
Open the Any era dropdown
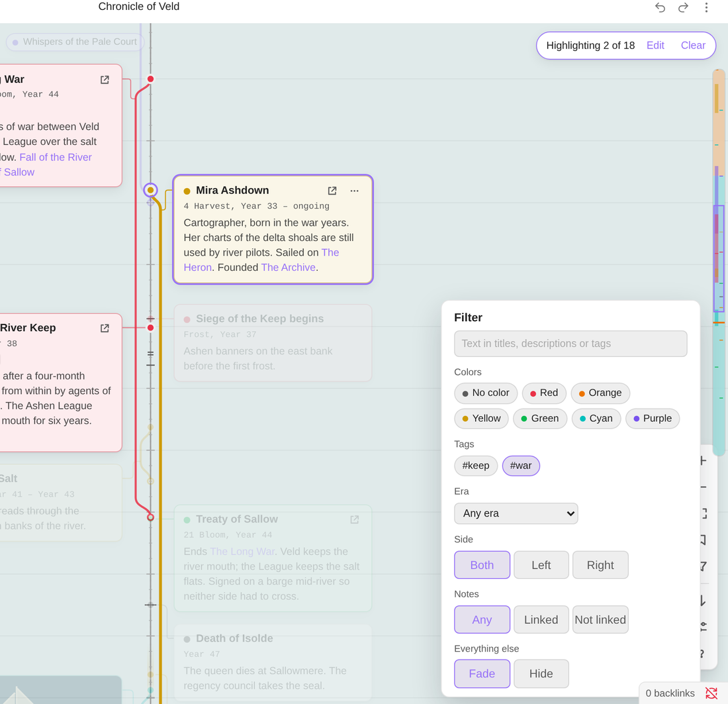point(516,513)
